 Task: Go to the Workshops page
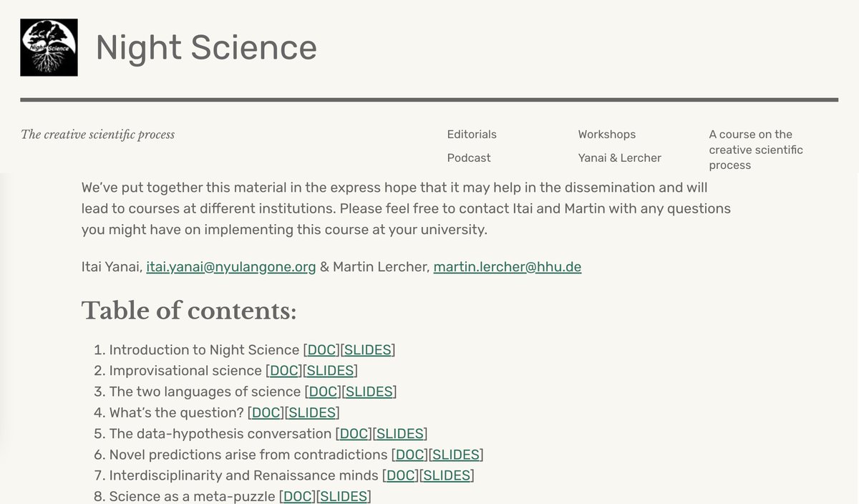pyautogui.click(x=607, y=135)
